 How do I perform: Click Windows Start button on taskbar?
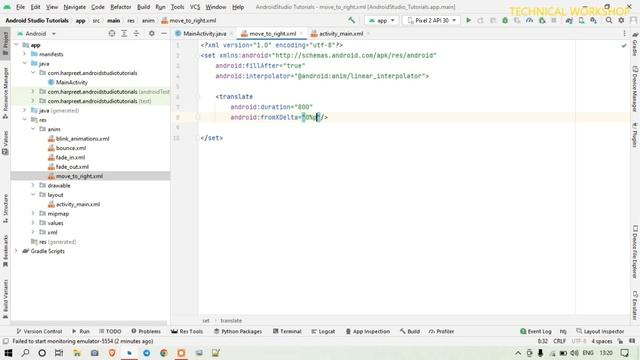coord(8,353)
